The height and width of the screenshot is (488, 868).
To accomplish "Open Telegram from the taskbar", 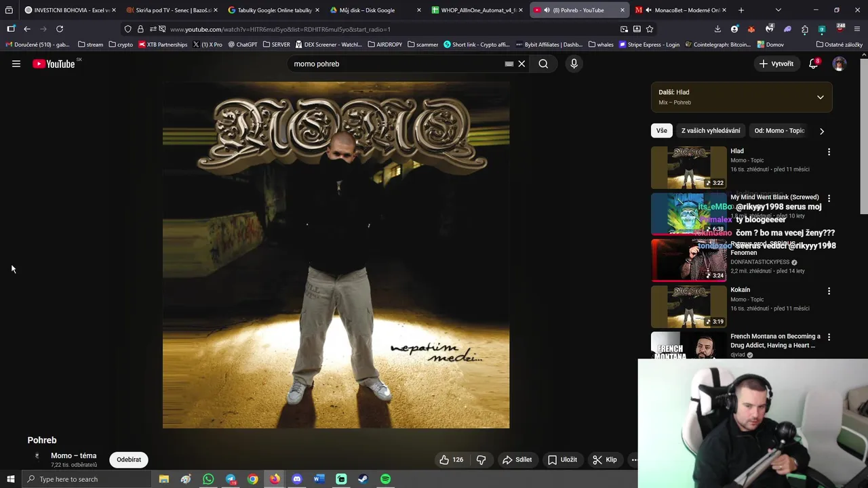I will click(x=231, y=479).
